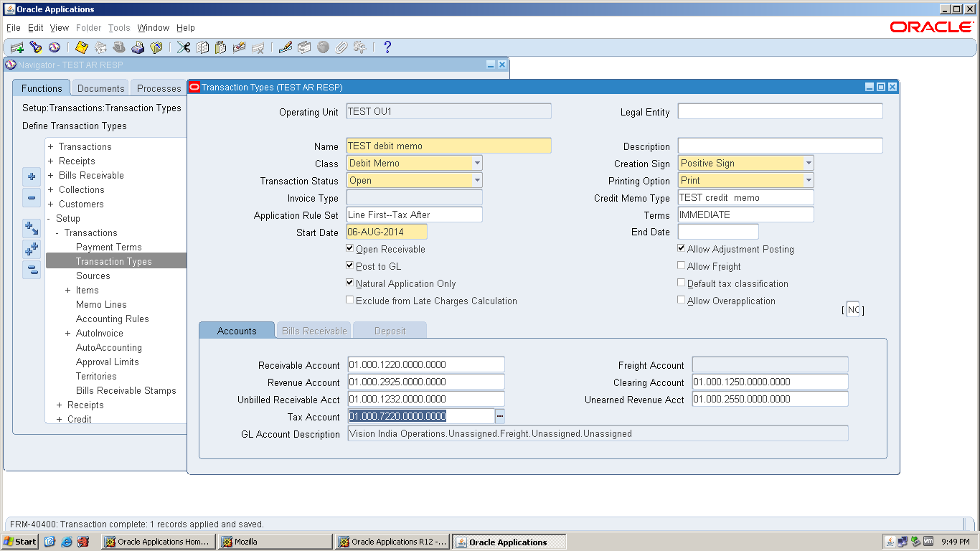
Task: Click the Delete Record toolbar icon
Action: 258,47
